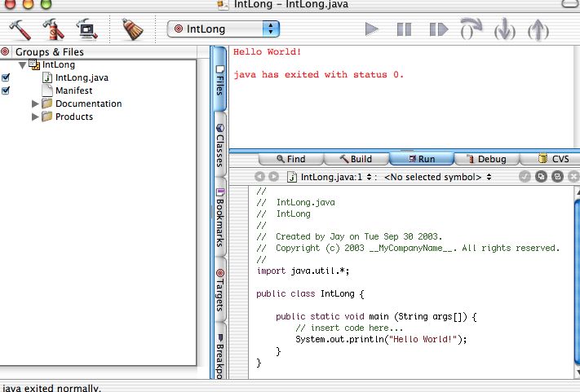Toggle the Manifest target checkbox
The height and width of the screenshot is (392, 580).
(6, 90)
